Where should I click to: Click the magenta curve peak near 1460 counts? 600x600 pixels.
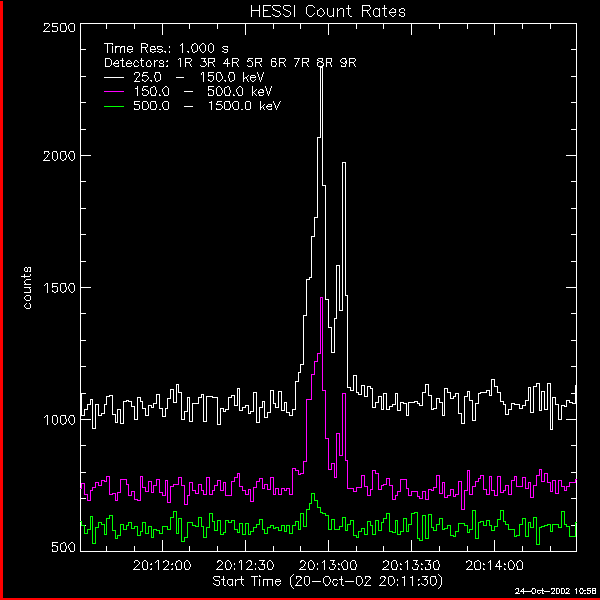pyautogui.click(x=321, y=298)
